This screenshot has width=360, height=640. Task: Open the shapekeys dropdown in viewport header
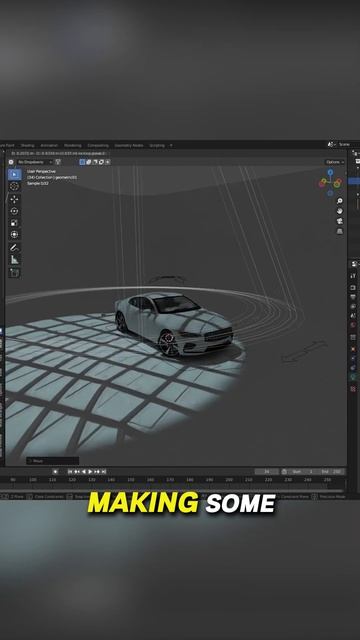(35, 162)
